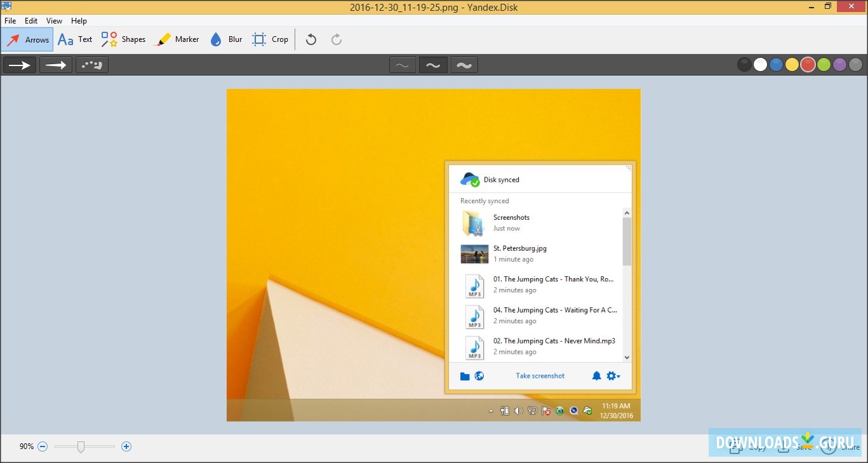Open the Help menu
The image size is (868, 463).
[x=79, y=21]
